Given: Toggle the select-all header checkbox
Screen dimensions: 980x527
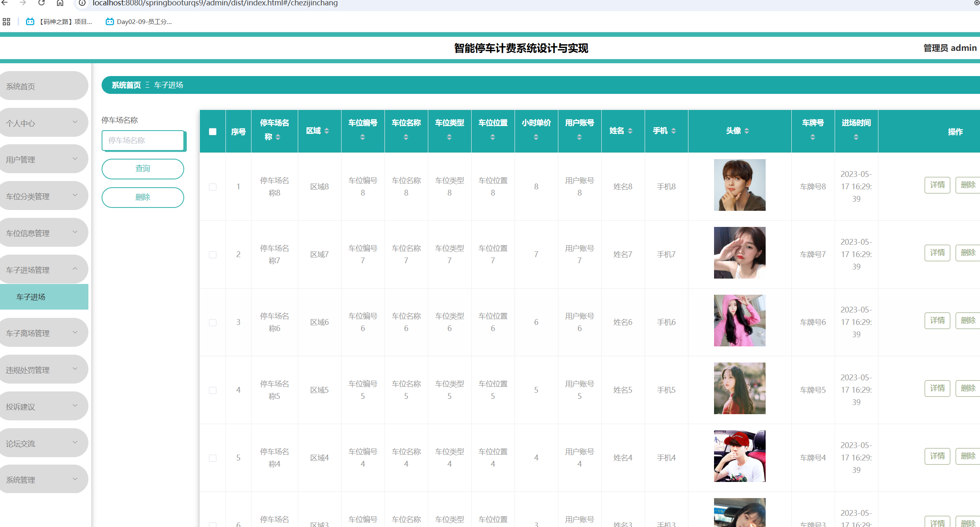Looking at the screenshot, I should click(x=213, y=132).
